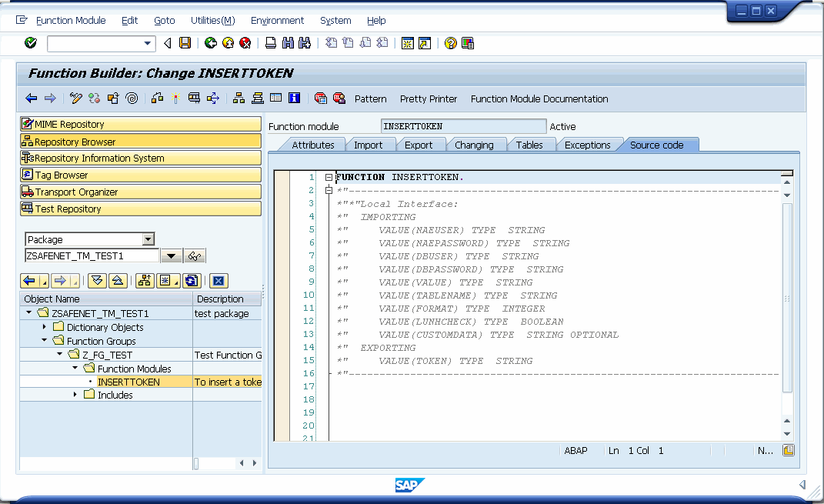
Task: Click the yellow Help question mark icon
Action: [450, 43]
